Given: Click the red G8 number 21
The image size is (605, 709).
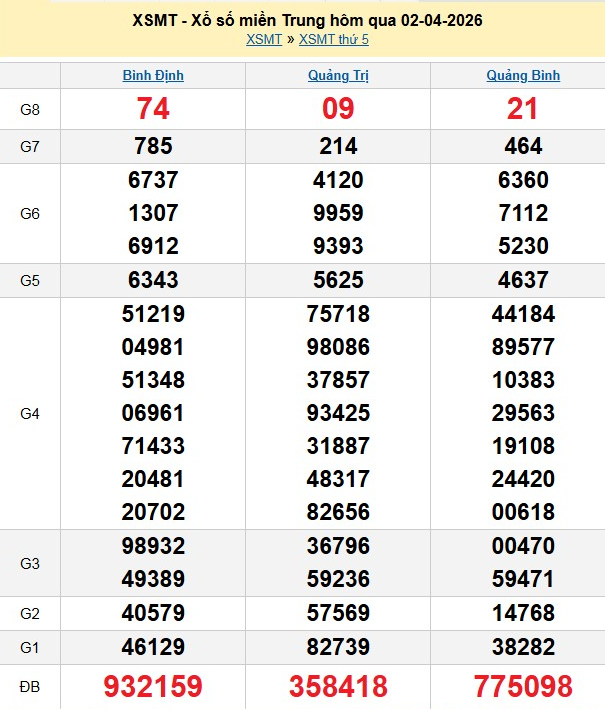Looking at the screenshot, I should pos(523,110).
